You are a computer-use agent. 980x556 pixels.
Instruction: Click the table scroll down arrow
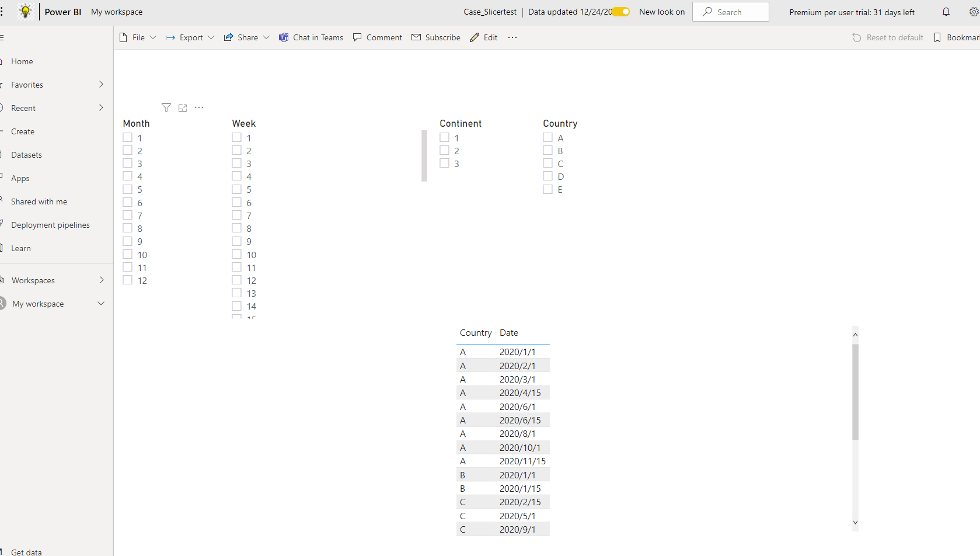point(855,523)
